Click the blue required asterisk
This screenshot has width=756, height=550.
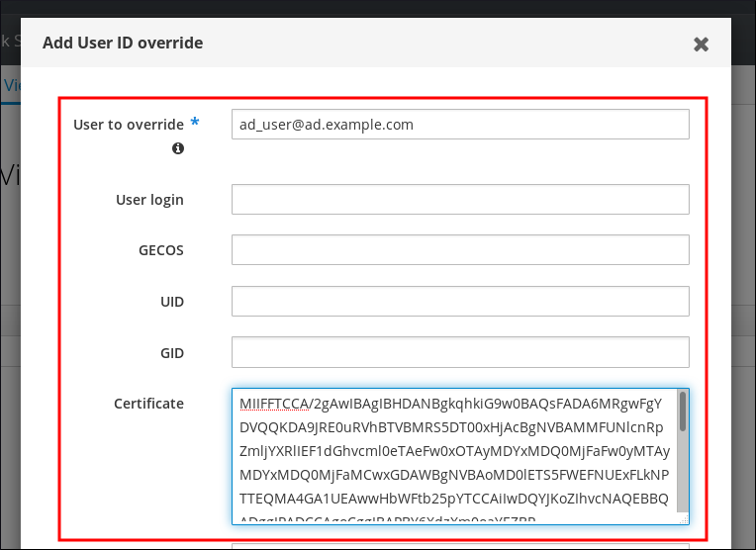tap(195, 124)
